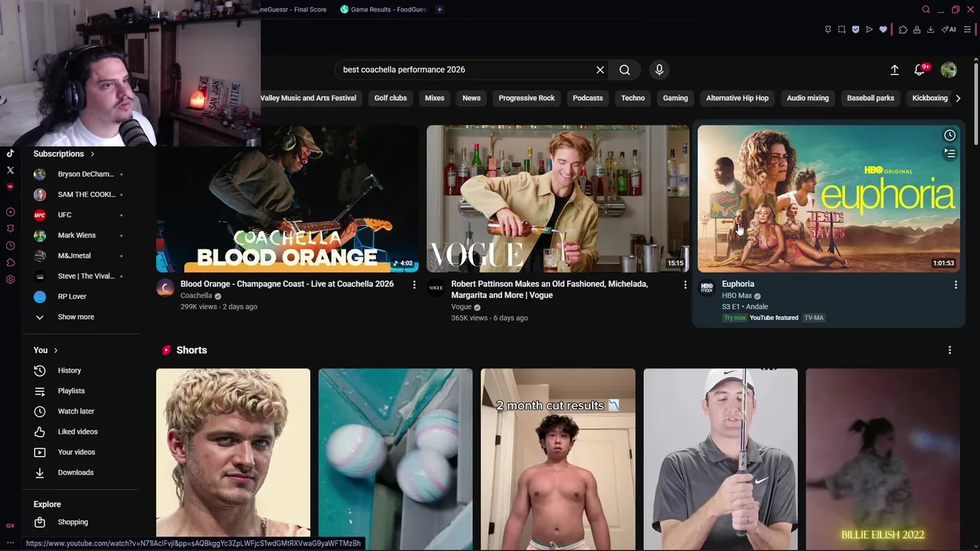Expand the You section chevron
The height and width of the screenshot is (551, 980).
tap(55, 350)
